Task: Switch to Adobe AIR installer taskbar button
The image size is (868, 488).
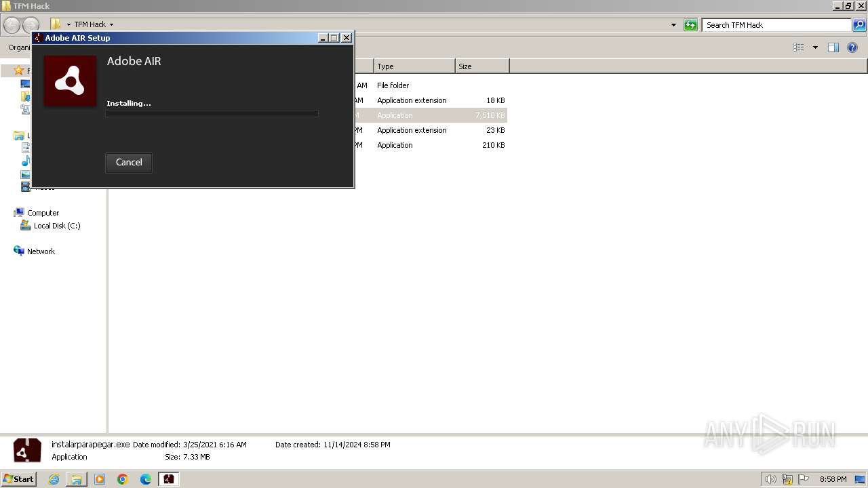Action: pos(168,479)
